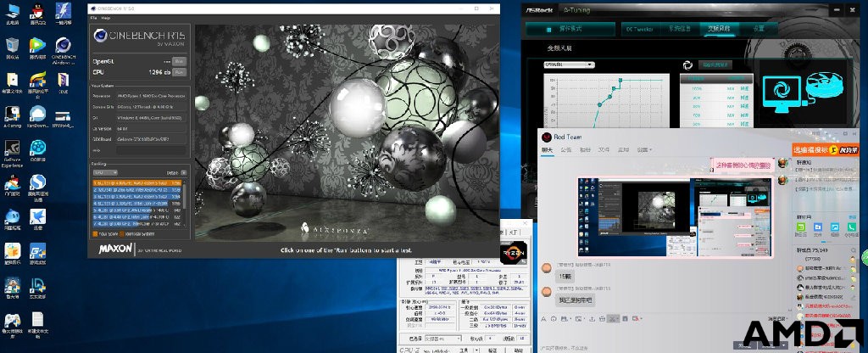Switch to OC Tweaker tab in A-Tuning
This screenshot has width=868, height=353.
[x=639, y=29]
